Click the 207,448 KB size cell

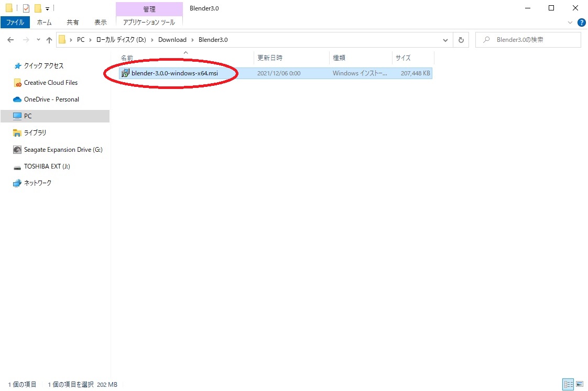coord(415,73)
